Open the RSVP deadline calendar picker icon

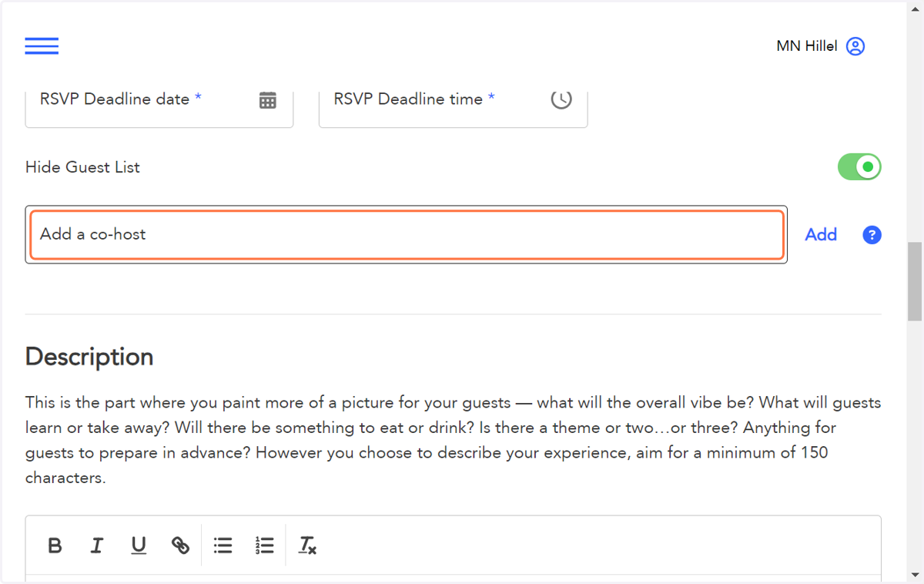267,99
